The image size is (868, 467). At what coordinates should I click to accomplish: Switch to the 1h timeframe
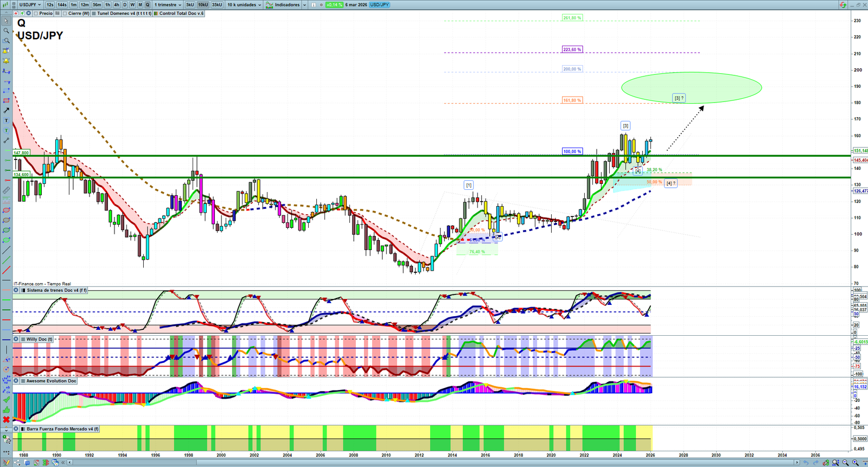pos(107,5)
